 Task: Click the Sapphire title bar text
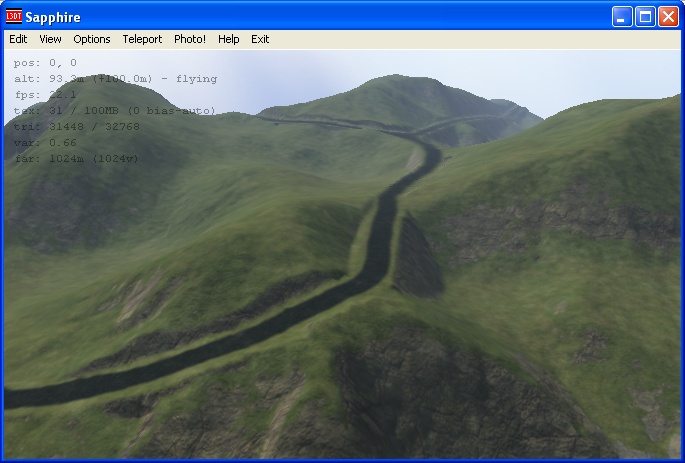55,17
